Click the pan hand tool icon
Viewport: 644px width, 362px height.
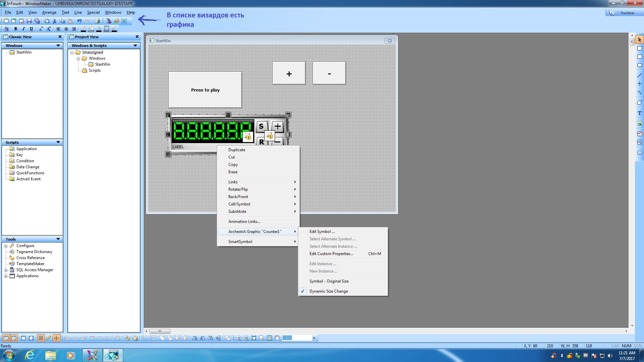pyautogui.click(x=277, y=338)
